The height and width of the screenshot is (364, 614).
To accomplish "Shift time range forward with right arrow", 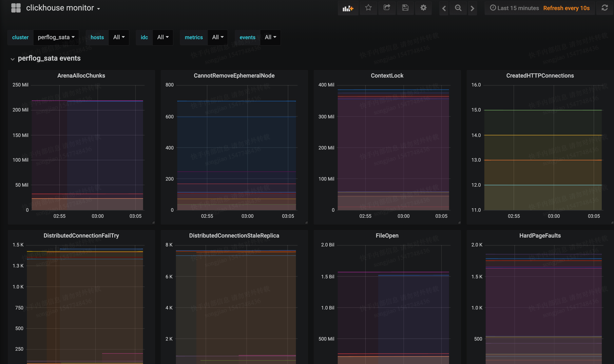I will coord(472,8).
